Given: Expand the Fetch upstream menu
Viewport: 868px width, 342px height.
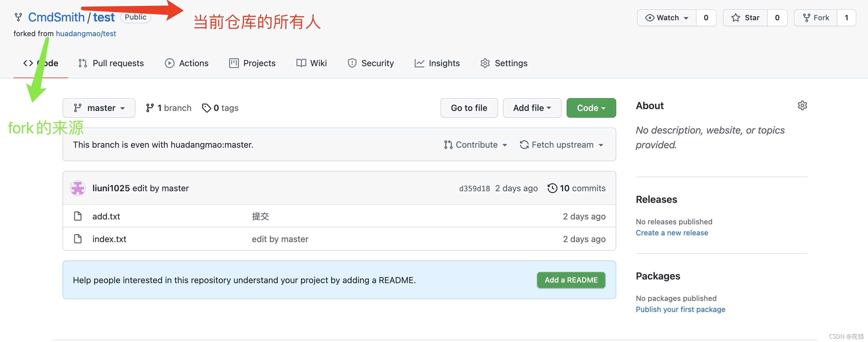Looking at the screenshot, I should (x=562, y=145).
